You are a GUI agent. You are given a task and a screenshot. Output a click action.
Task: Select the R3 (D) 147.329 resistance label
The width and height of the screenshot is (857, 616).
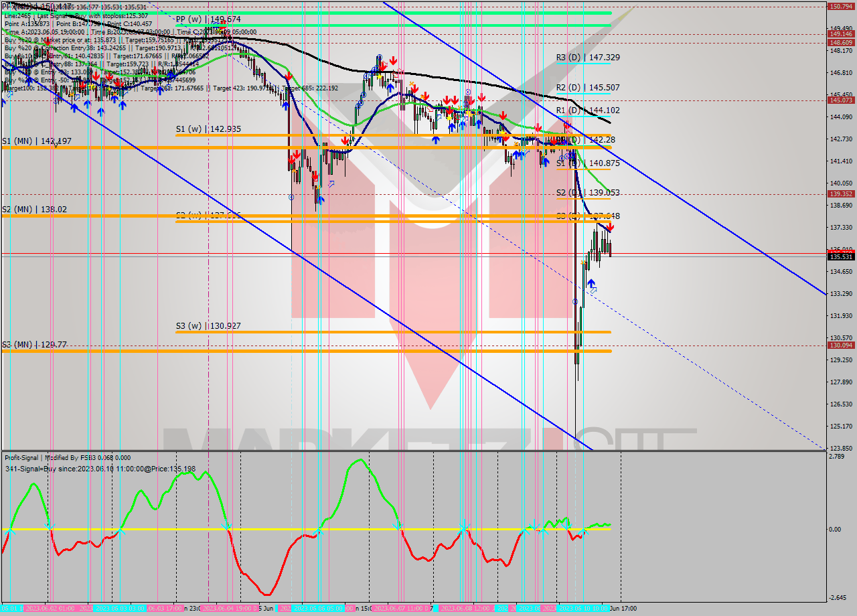587,58
